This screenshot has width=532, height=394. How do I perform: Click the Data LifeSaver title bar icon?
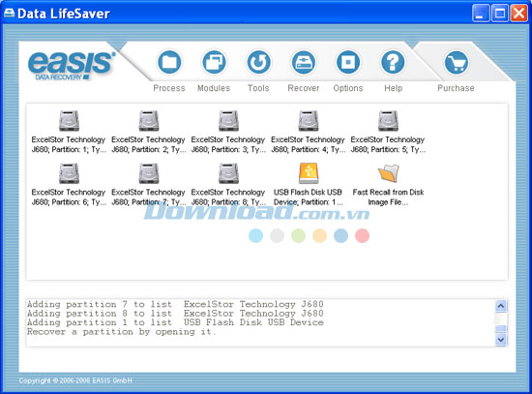tap(9, 14)
